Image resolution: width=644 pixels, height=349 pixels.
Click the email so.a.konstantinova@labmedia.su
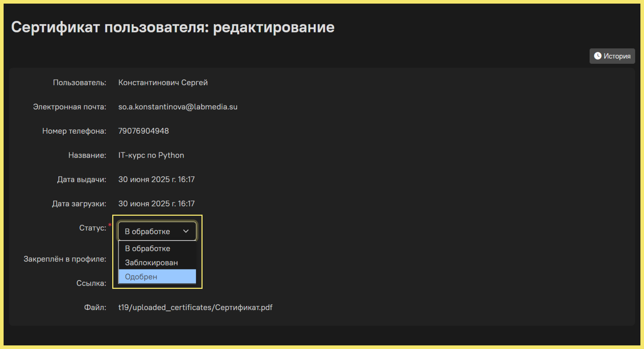[178, 107]
